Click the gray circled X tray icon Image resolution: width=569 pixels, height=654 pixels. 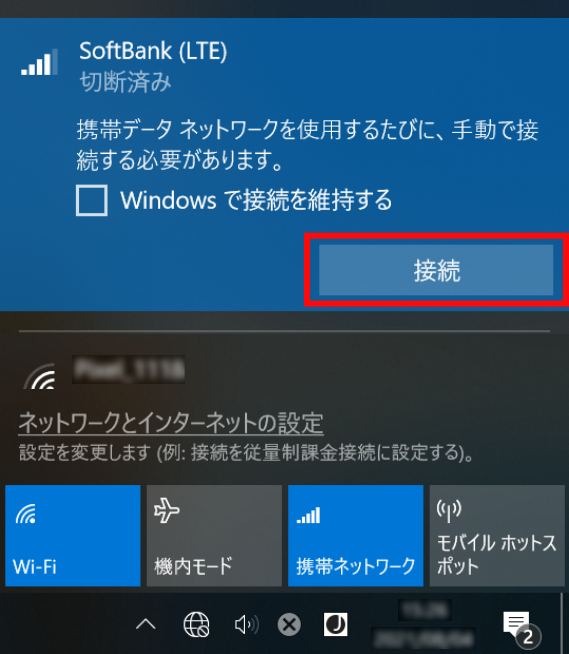[289, 625]
